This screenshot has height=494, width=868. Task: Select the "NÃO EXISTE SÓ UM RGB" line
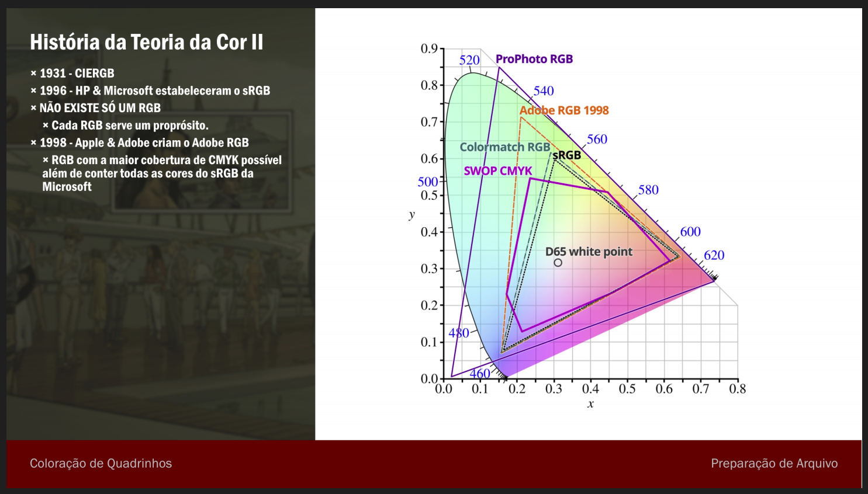(99, 108)
